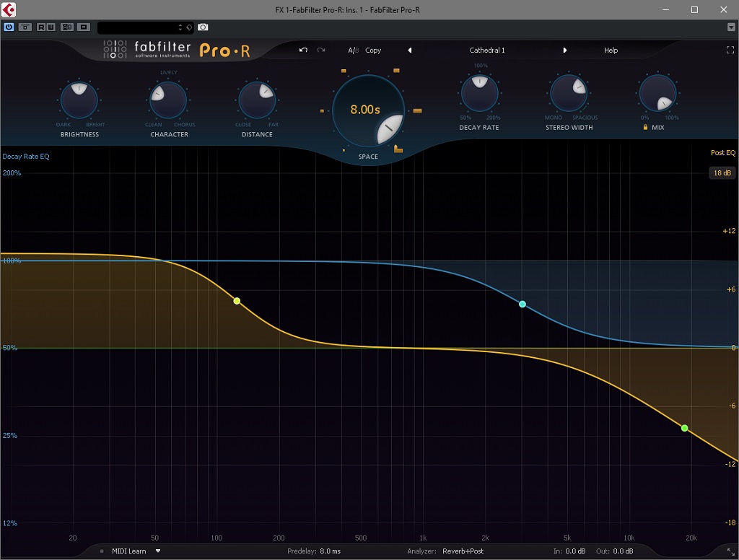Click the Decay Rate knob
Image resolution: width=739 pixels, height=560 pixels.
[x=480, y=93]
